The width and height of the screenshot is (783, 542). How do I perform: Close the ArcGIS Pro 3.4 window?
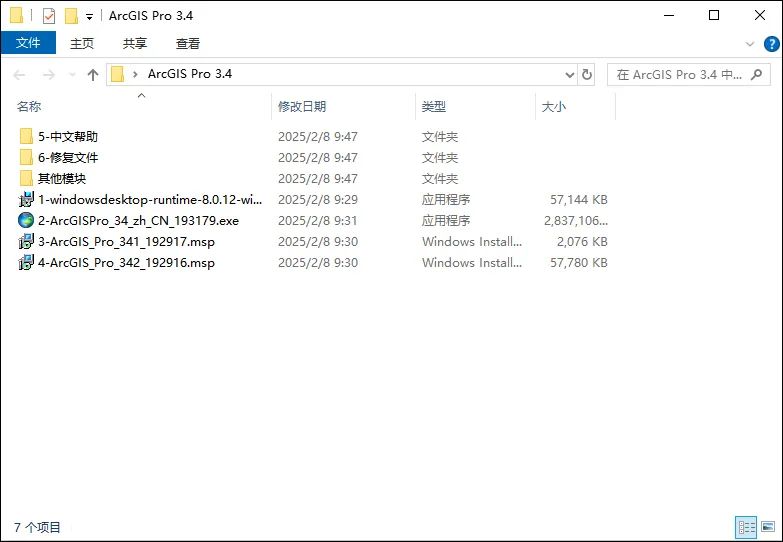[760, 15]
